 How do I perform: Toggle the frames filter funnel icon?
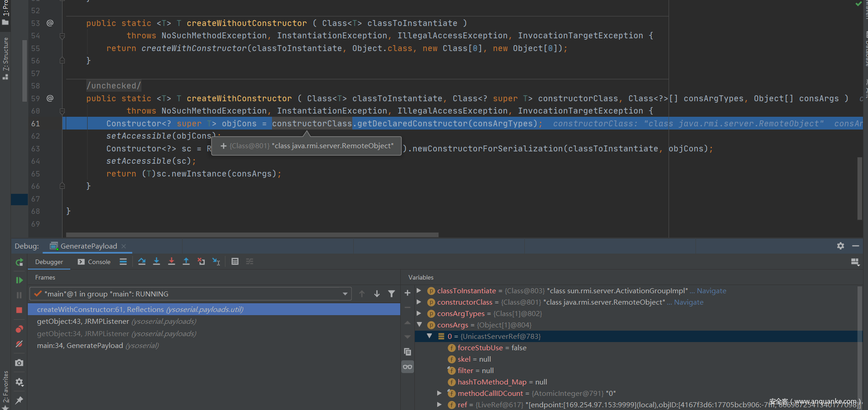click(392, 294)
